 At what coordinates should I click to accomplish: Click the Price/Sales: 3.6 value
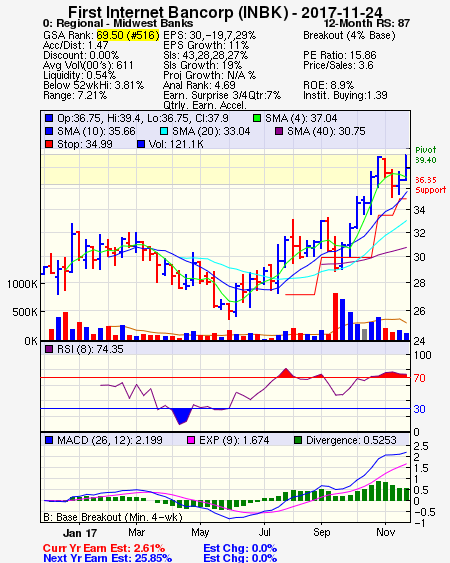point(338,65)
